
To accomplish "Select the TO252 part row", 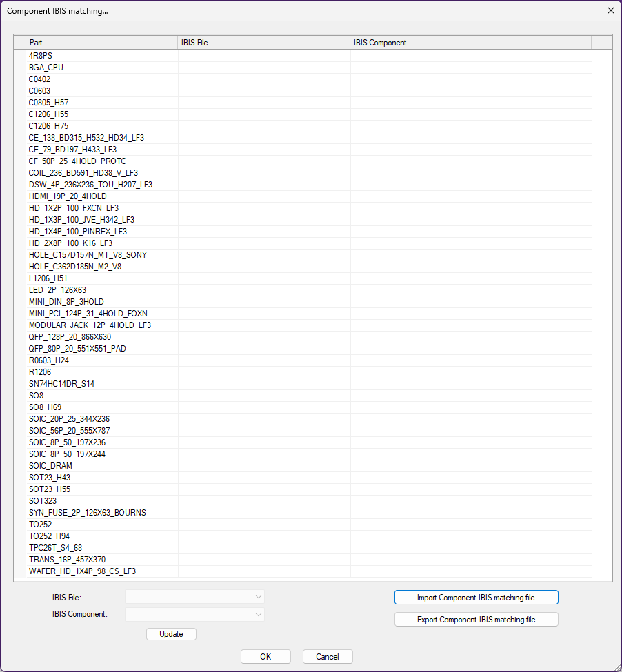I will (40, 524).
